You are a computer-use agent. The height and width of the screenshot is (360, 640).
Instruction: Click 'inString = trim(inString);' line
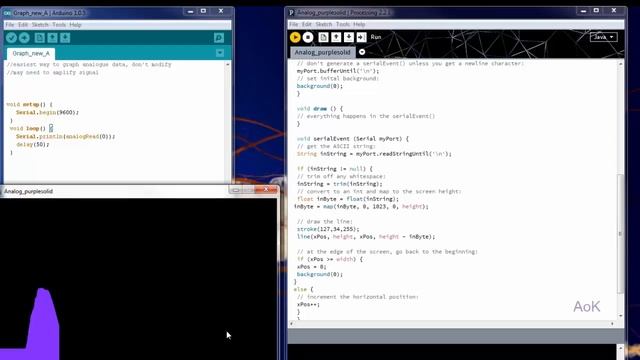pyautogui.click(x=339, y=184)
